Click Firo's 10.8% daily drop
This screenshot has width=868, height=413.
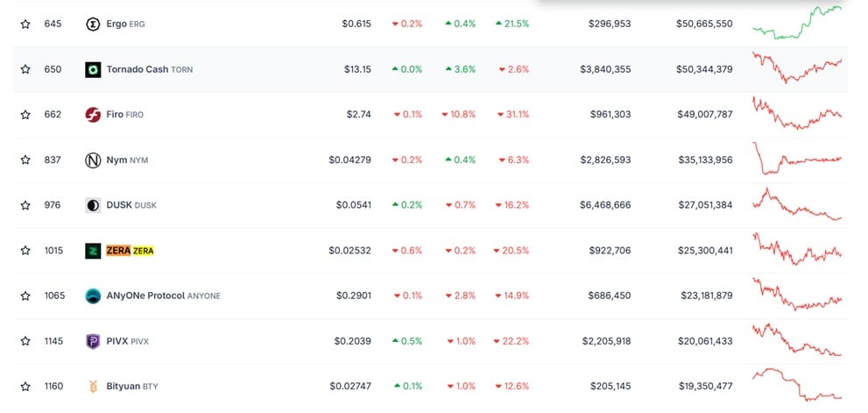click(x=458, y=115)
